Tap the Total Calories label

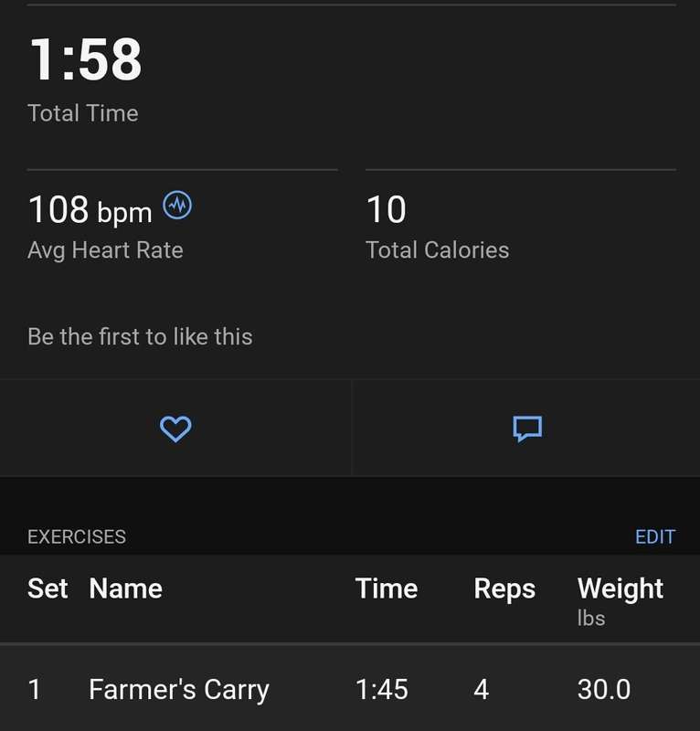point(437,249)
